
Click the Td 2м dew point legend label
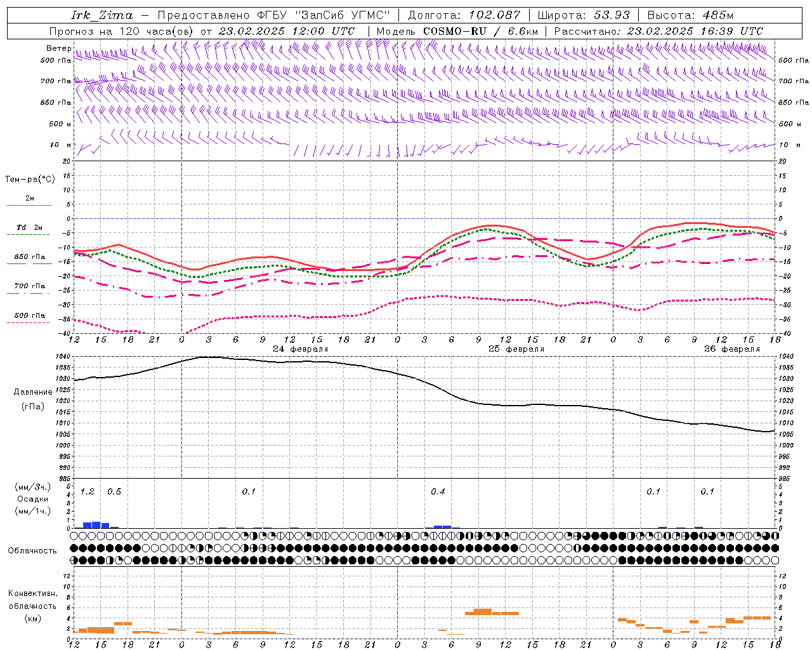(30, 227)
